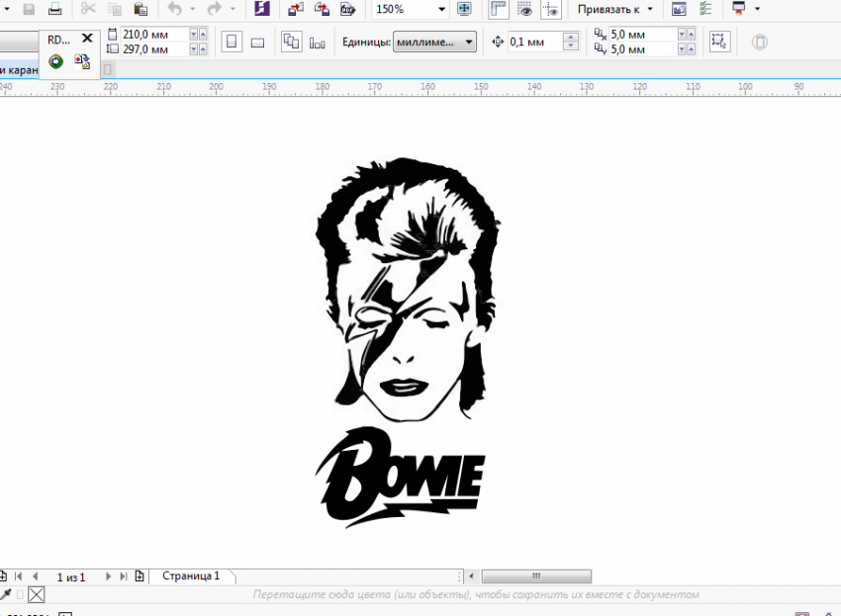This screenshot has width=841, height=616.
Task: Expand the Единицы units dropdown
Action: [x=468, y=43]
